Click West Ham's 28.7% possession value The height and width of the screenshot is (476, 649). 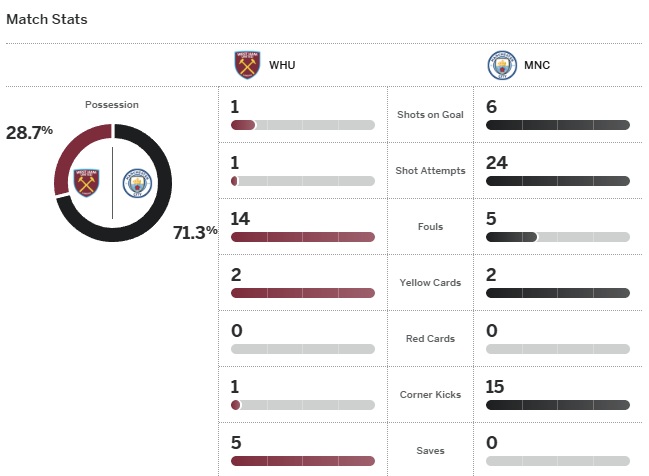point(29,132)
